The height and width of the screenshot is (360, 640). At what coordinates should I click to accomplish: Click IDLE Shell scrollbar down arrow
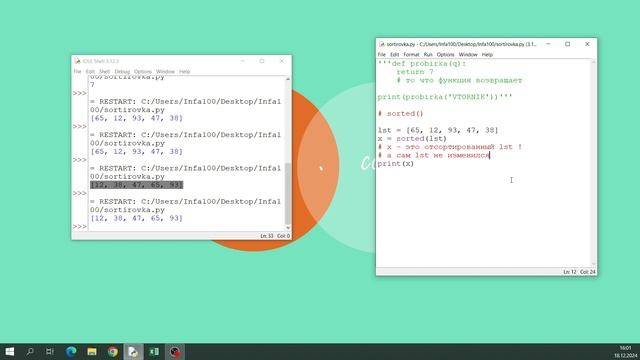pyautogui.click(x=288, y=228)
